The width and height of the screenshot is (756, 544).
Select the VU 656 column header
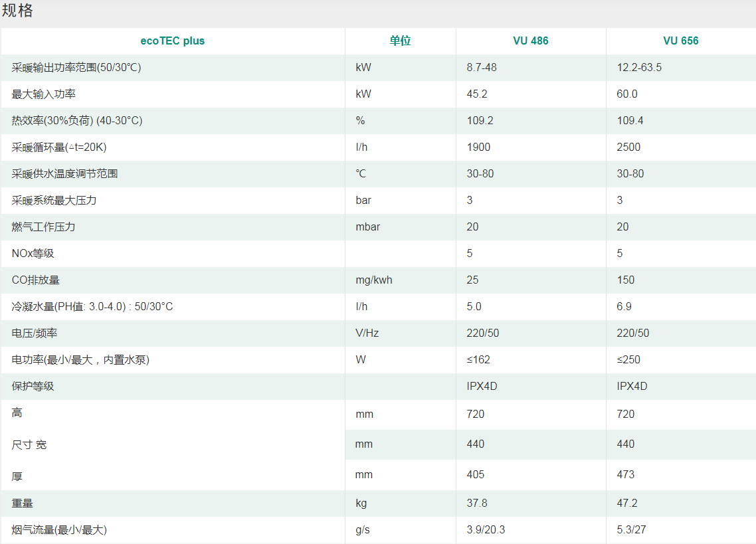[x=681, y=41]
